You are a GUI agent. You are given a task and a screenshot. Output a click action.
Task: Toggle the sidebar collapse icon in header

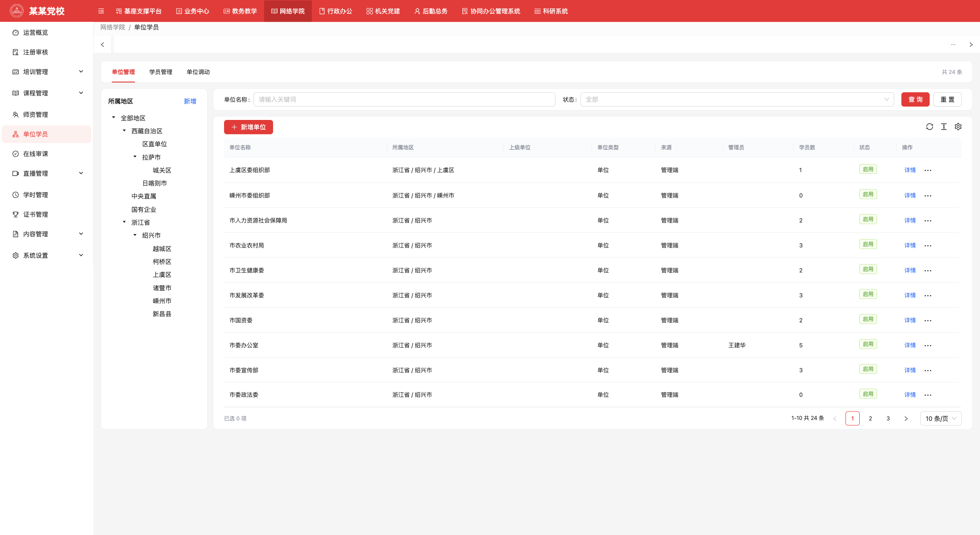click(x=101, y=11)
